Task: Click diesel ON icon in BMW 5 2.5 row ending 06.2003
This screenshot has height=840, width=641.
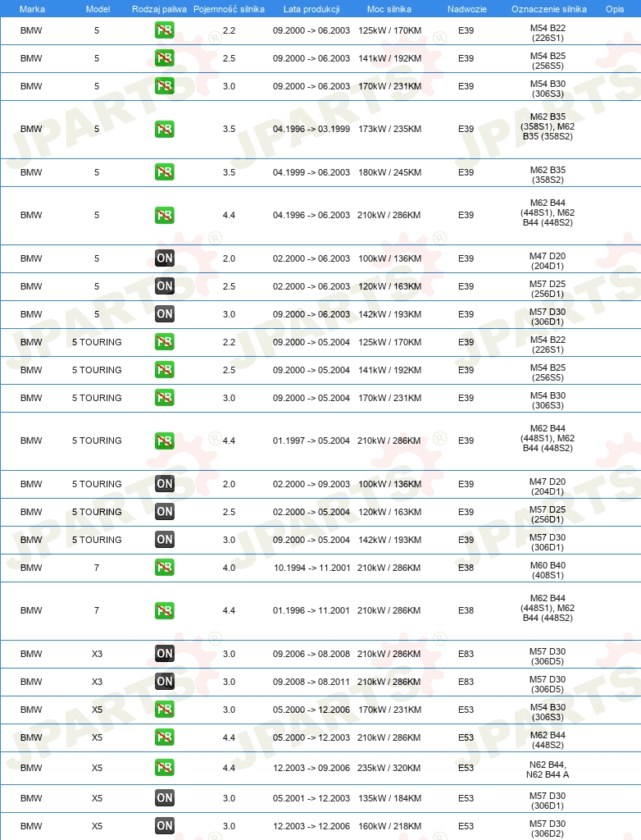Action: 165,286
